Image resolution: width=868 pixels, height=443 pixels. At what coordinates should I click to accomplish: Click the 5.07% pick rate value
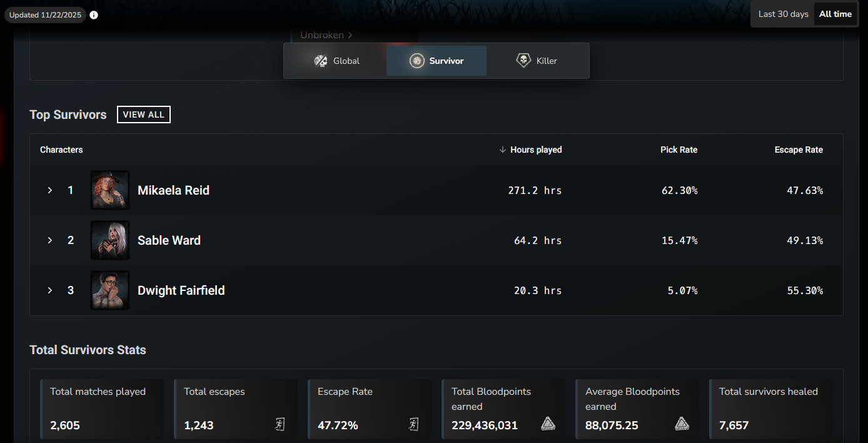tap(682, 290)
